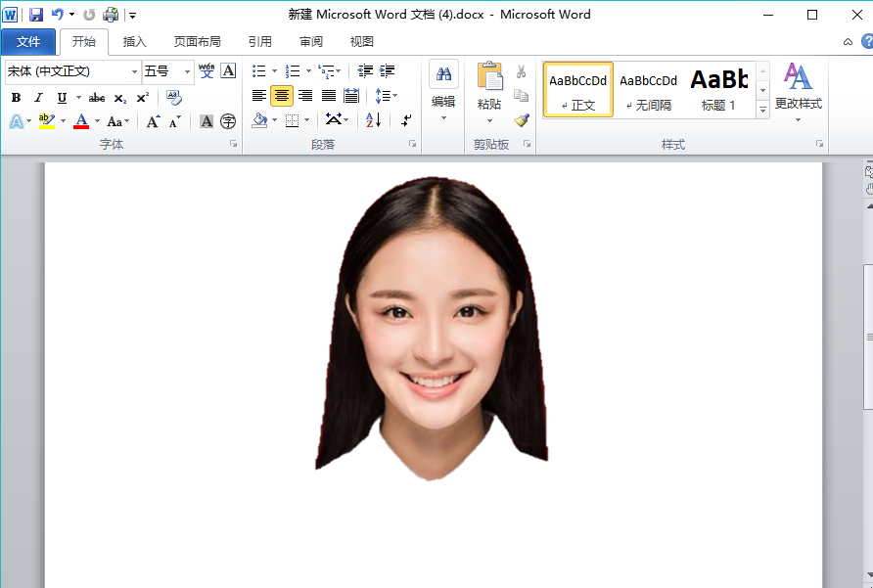Apply red font color
The width and height of the screenshot is (873, 588).
(x=81, y=121)
